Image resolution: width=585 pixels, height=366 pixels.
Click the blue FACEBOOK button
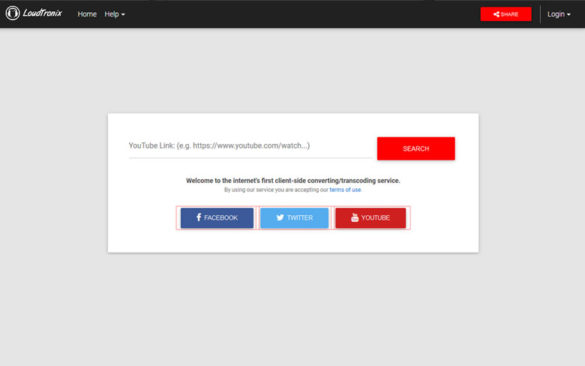pos(217,218)
